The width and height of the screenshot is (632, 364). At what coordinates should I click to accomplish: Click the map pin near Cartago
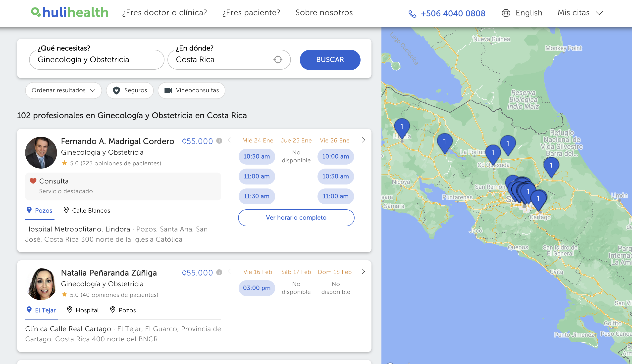[x=538, y=199]
